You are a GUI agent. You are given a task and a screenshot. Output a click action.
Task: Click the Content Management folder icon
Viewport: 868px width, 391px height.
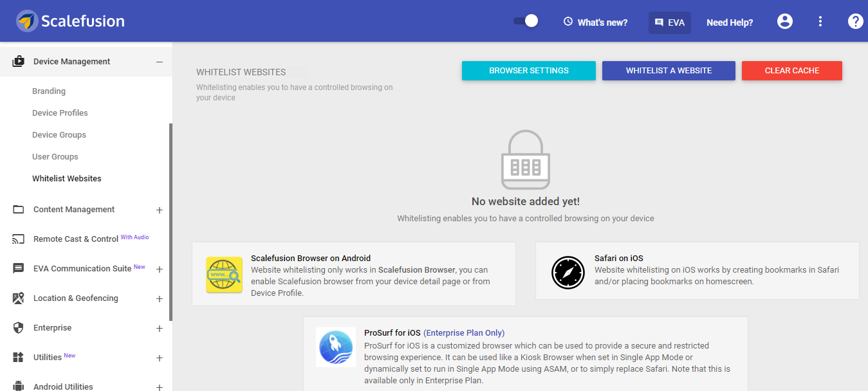click(19, 210)
